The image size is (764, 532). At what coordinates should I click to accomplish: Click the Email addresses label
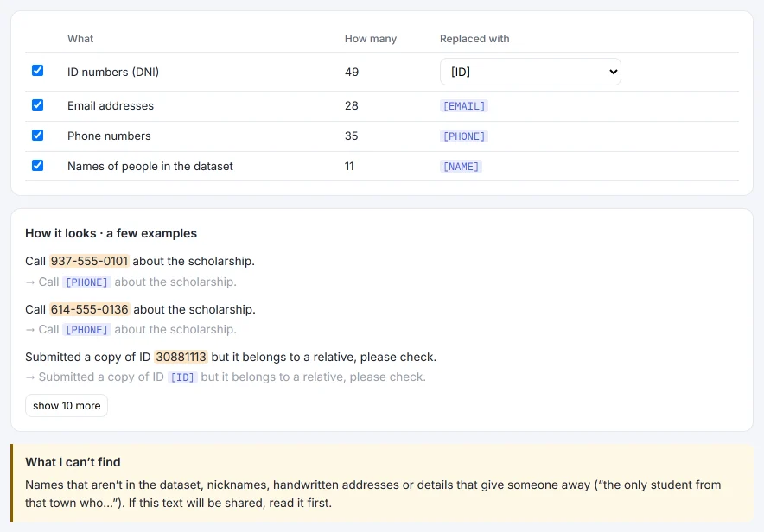coord(110,105)
